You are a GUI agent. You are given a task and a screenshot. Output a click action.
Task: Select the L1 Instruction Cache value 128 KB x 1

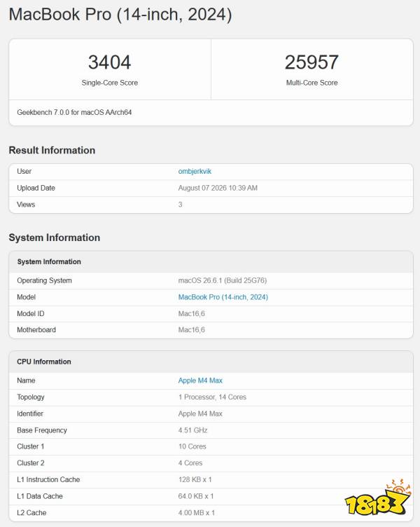coord(195,479)
